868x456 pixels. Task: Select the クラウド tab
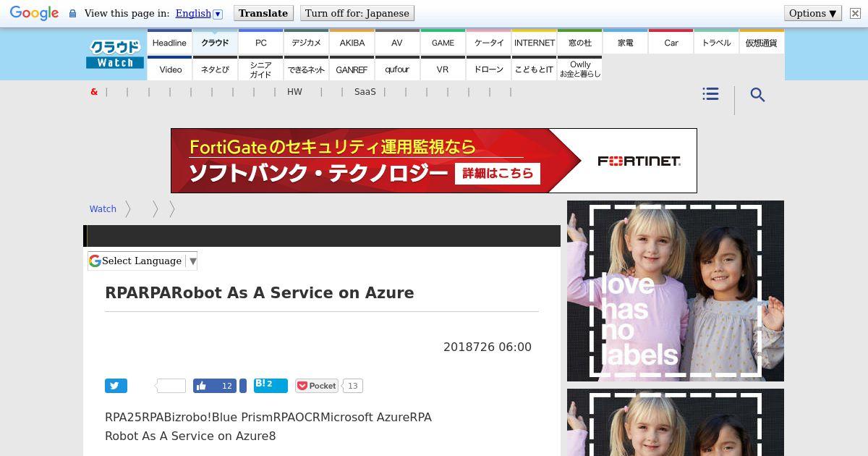[215, 43]
